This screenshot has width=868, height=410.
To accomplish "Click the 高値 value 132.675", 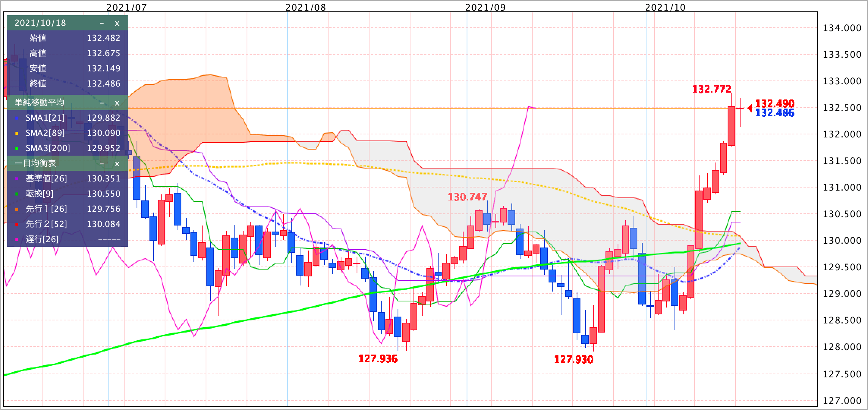I will click(104, 53).
